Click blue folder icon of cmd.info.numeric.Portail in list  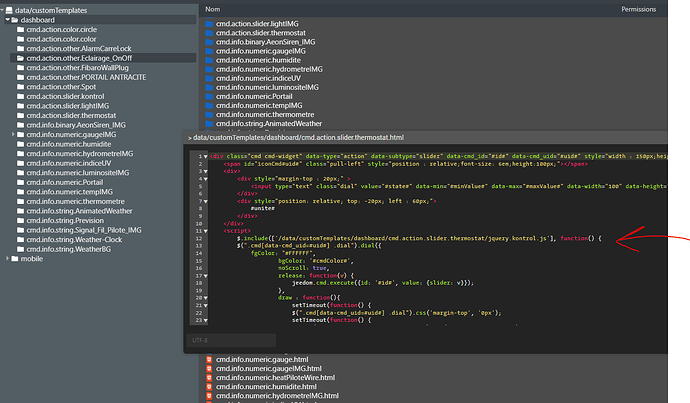click(209, 96)
